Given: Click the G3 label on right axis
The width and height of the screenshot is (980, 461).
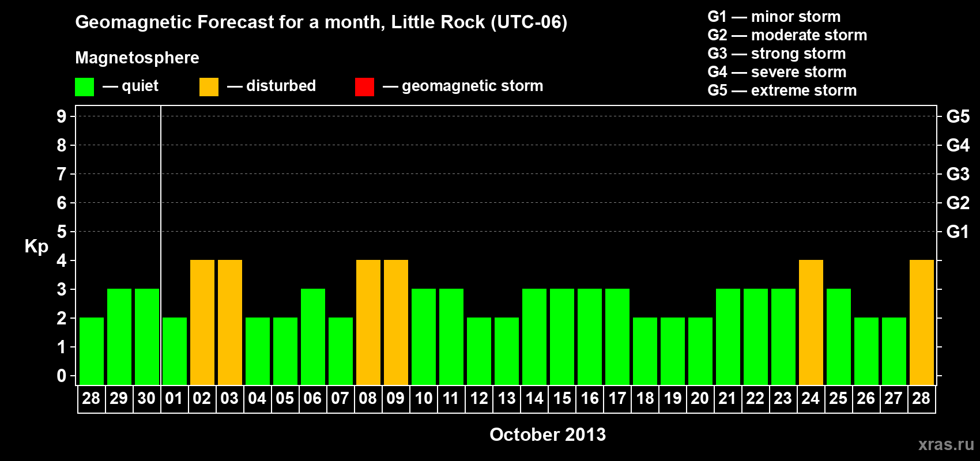Looking at the screenshot, I should 958,174.
